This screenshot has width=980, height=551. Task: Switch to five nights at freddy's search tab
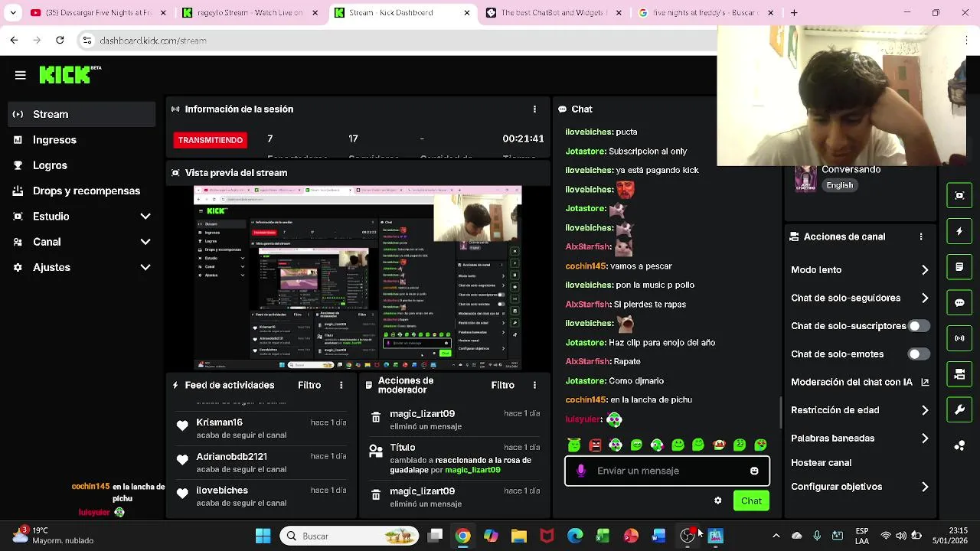[x=706, y=12]
